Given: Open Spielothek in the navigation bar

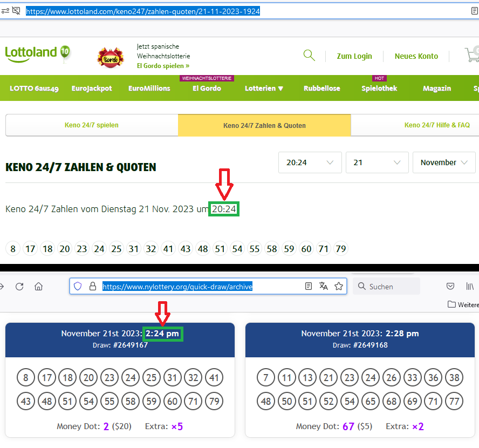Looking at the screenshot, I should (379, 89).
